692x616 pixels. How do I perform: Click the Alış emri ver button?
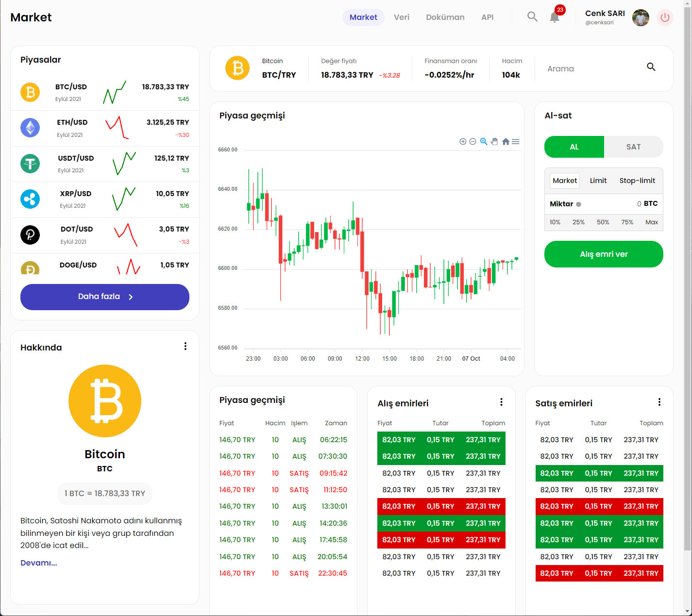pos(604,254)
